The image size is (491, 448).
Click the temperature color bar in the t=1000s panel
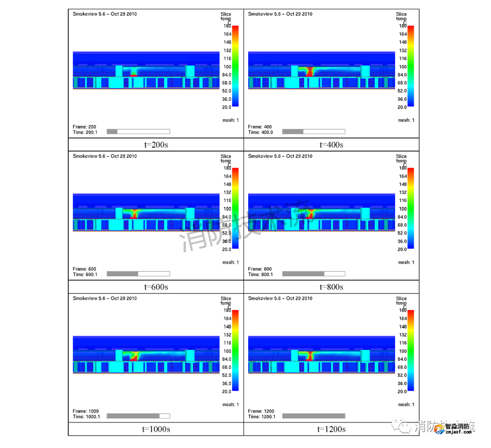235,350
